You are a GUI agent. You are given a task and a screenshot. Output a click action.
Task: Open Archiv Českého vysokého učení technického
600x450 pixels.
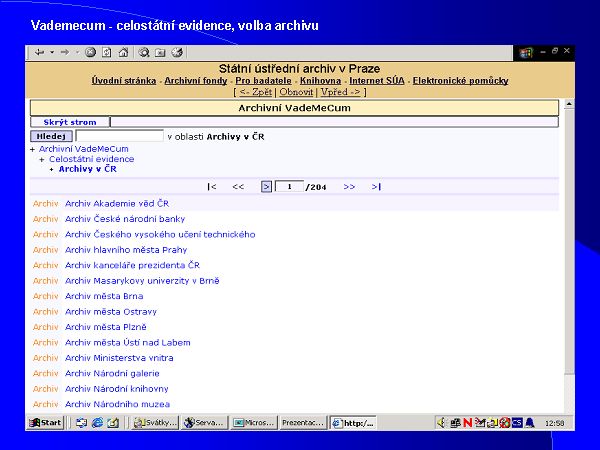160,235
